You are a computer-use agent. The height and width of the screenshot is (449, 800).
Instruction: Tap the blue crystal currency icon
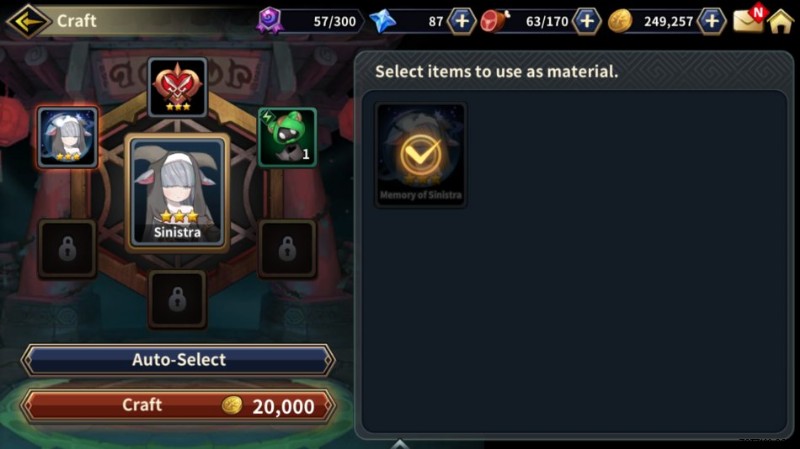(383, 21)
